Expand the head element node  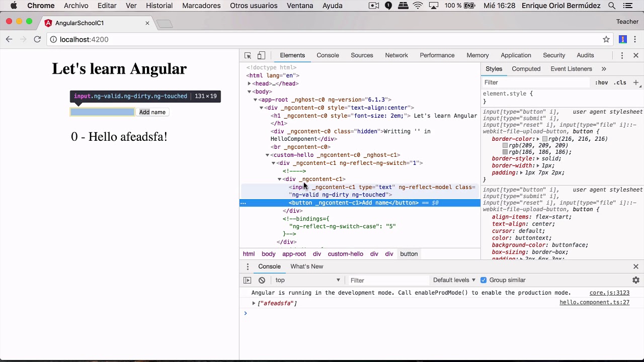point(249,83)
